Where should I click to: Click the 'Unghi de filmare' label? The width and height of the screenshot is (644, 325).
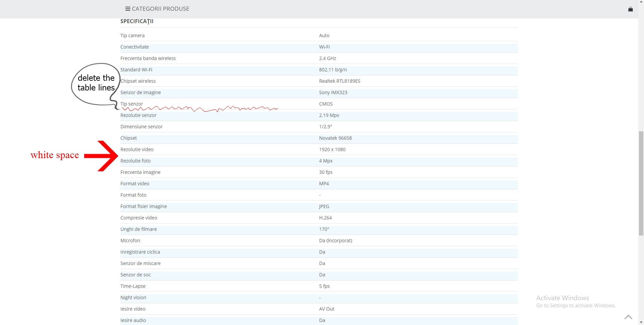click(139, 229)
